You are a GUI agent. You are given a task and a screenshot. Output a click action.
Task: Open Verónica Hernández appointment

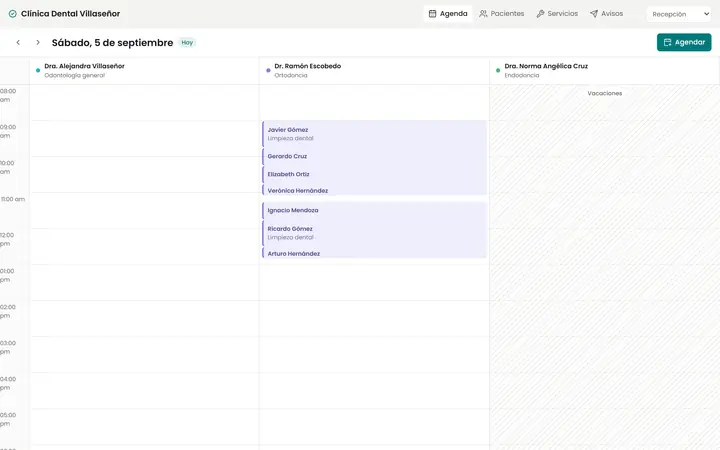pyautogui.click(x=374, y=190)
